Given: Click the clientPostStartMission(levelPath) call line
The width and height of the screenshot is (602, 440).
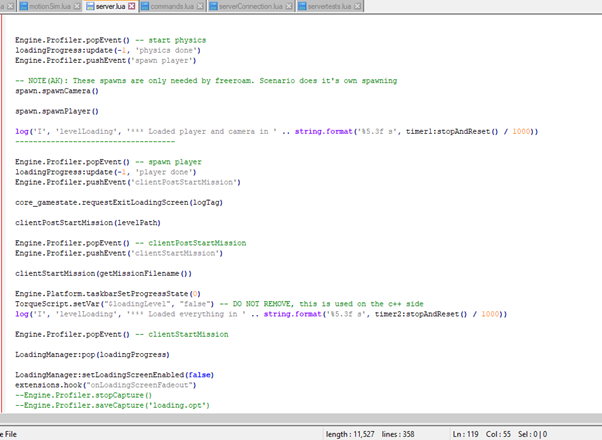Looking at the screenshot, I should pyautogui.click(x=88, y=223).
